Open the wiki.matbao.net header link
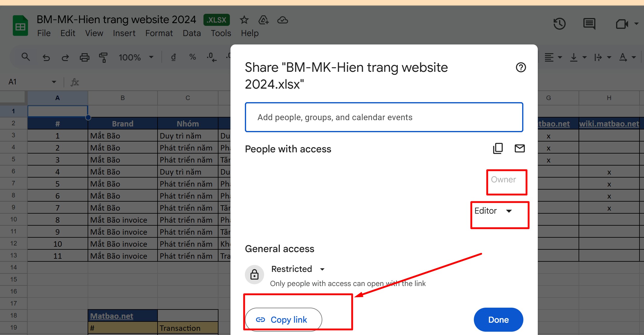The width and height of the screenshot is (644, 335). click(x=609, y=123)
